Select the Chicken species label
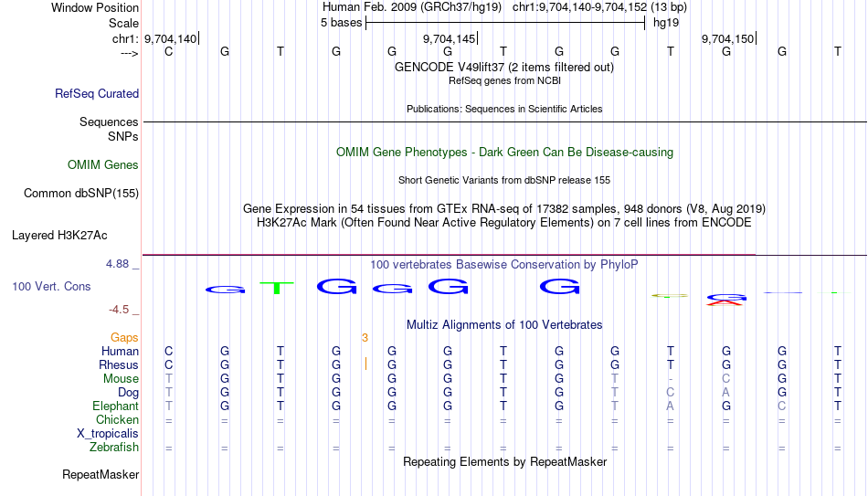This screenshot has height=496, width=868. 117,419
